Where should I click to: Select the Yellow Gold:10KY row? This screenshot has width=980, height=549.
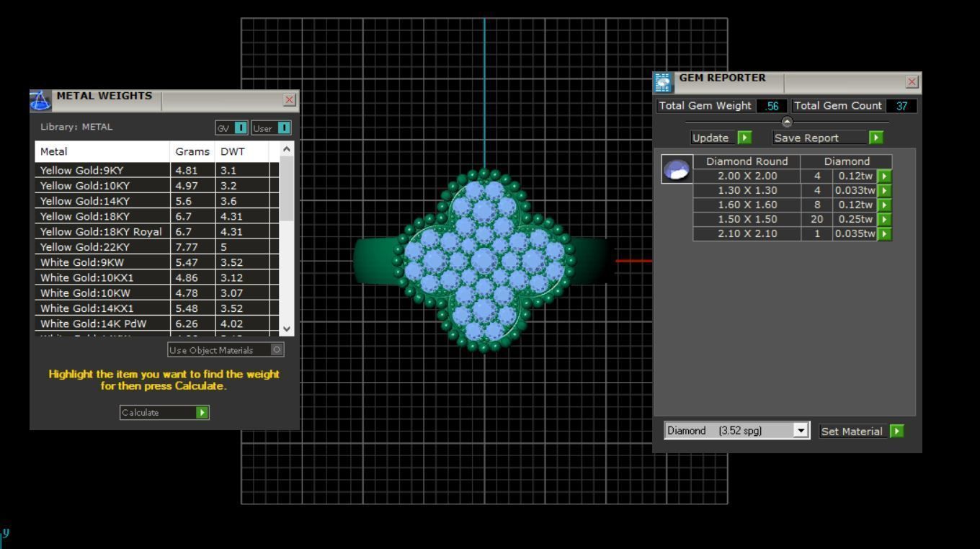157,185
